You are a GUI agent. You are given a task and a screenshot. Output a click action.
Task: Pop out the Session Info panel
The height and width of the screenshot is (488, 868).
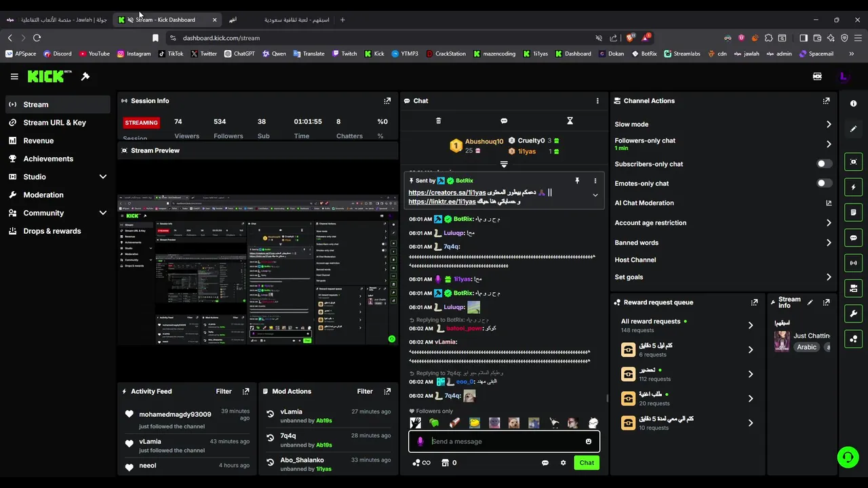(387, 100)
